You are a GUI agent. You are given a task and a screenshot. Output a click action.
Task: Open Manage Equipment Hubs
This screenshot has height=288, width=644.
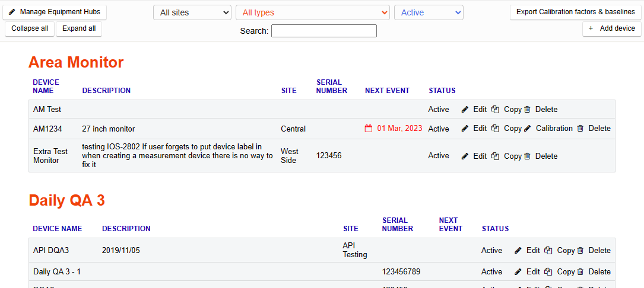55,12
